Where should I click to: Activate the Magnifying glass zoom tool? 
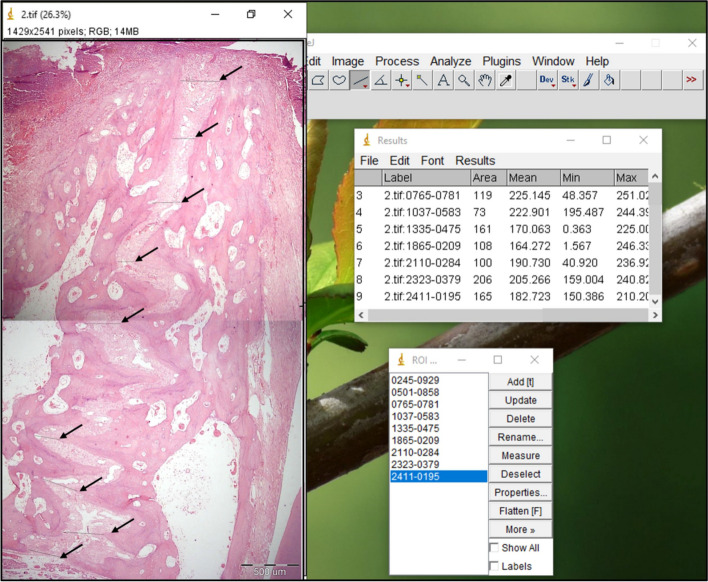tap(464, 80)
